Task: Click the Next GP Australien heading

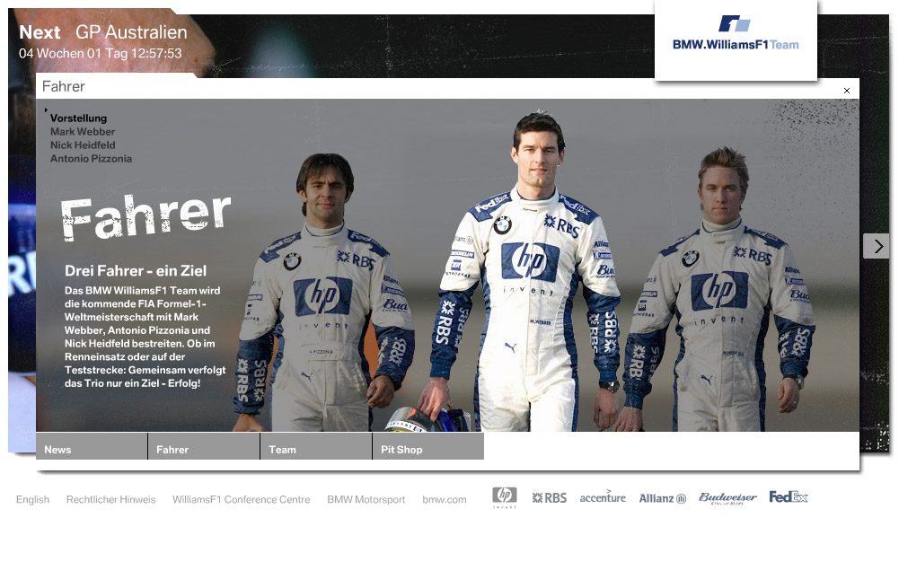Action: point(103,32)
